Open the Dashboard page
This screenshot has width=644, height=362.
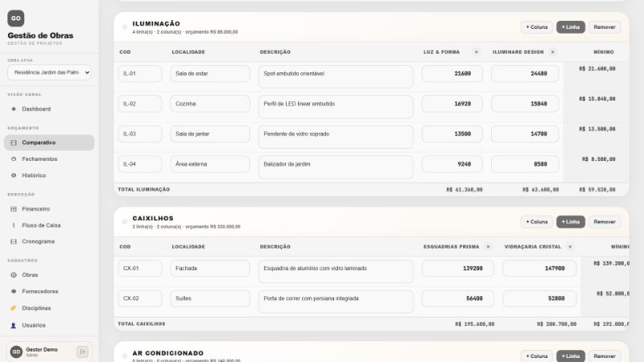tap(49, 109)
